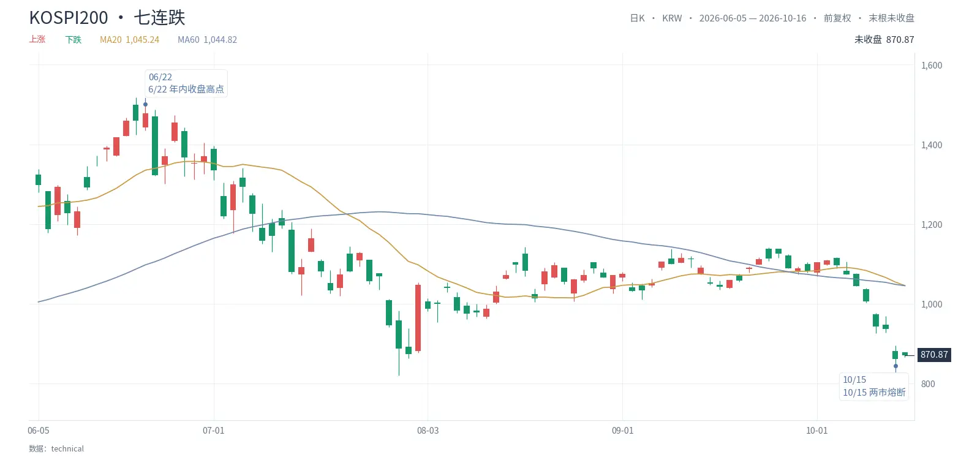Toggle the MA20 legend entry
The image size is (980, 457).
point(129,40)
